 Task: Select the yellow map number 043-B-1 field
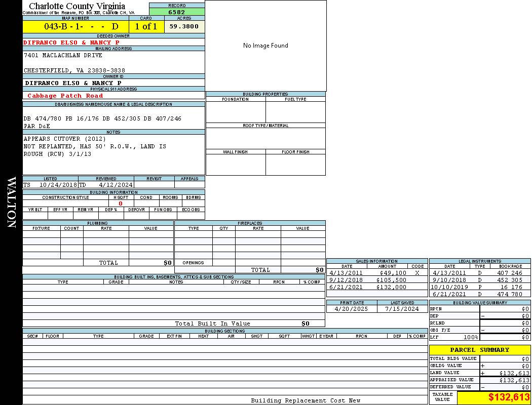75,26
